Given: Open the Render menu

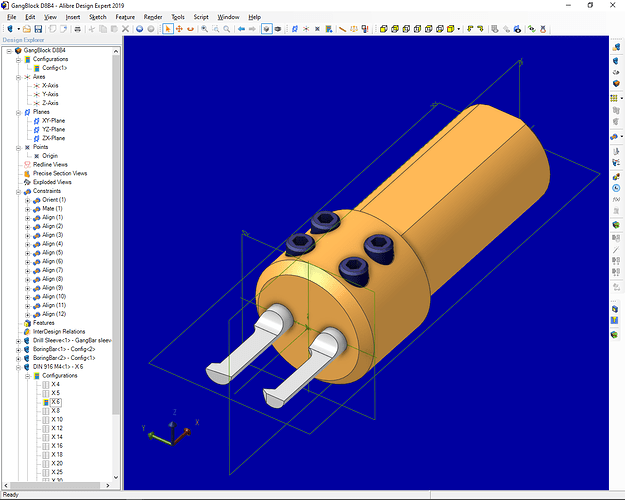Looking at the screenshot, I should click(153, 17).
